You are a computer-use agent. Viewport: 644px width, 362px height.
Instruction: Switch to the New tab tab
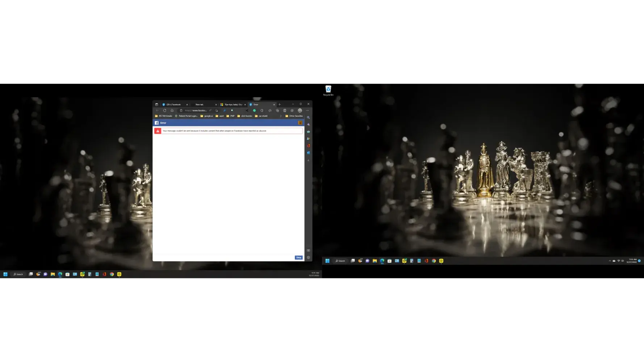click(204, 104)
